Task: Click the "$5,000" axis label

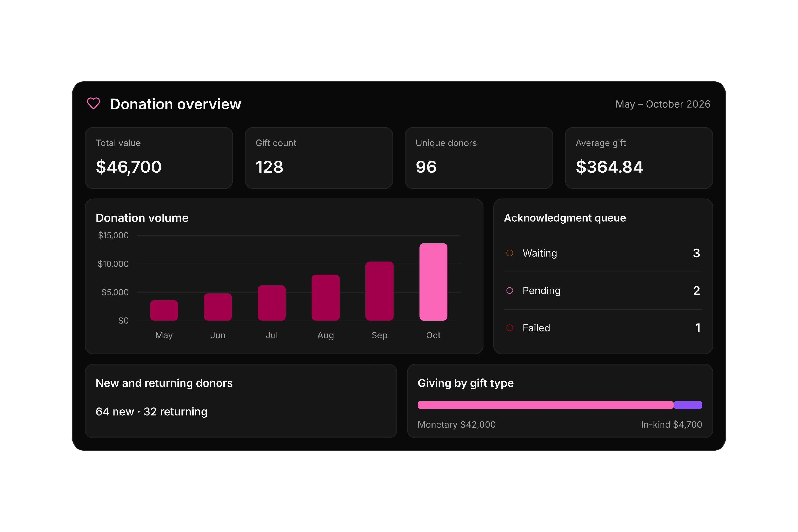Action: [115, 292]
